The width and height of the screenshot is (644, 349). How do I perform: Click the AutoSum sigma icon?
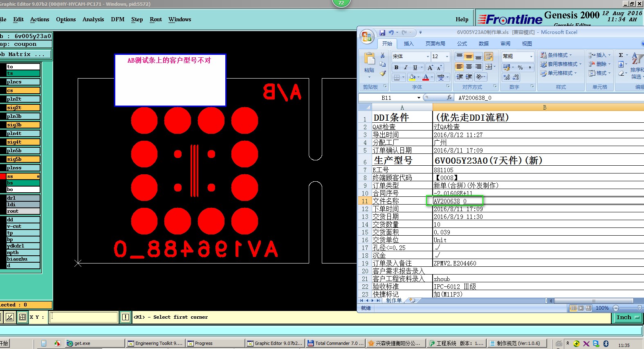pos(621,55)
